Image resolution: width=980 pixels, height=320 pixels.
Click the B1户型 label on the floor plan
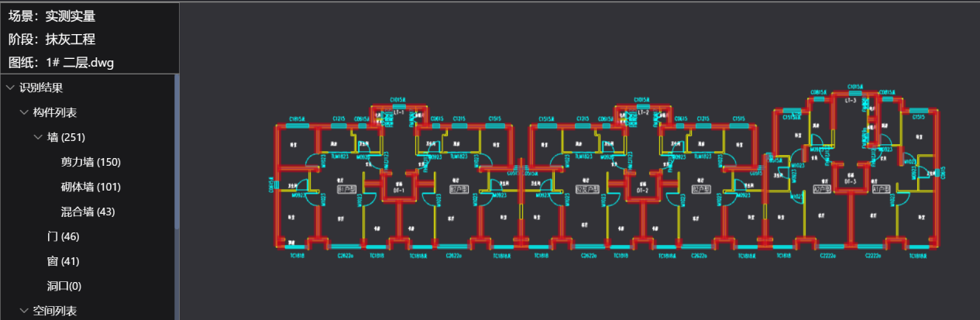[x=347, y=189]
